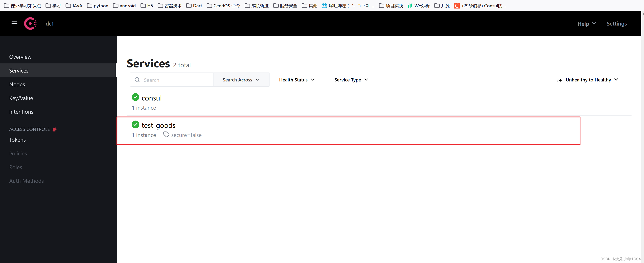Click the Services navigation item
644x263 pixels.
[19, 71]
